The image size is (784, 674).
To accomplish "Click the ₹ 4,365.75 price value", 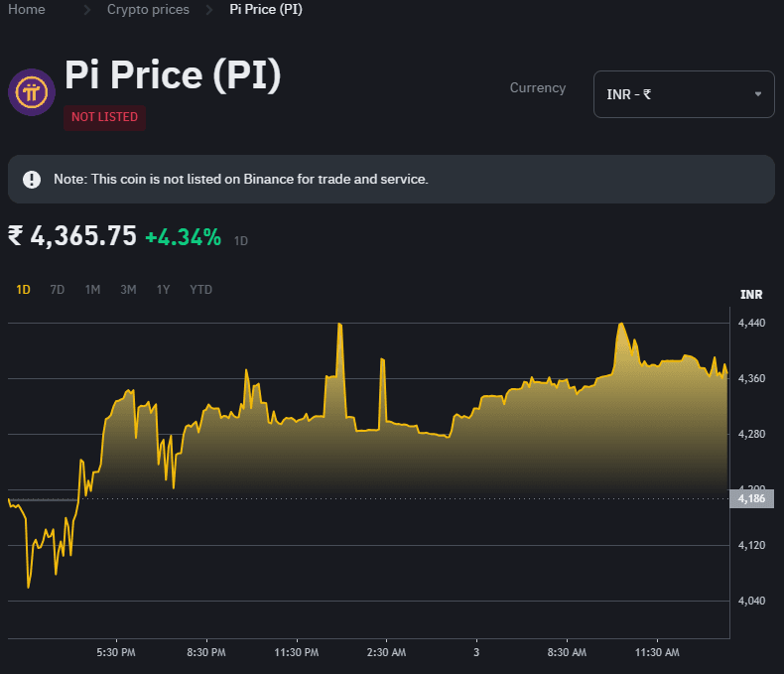I will (72, 236).
